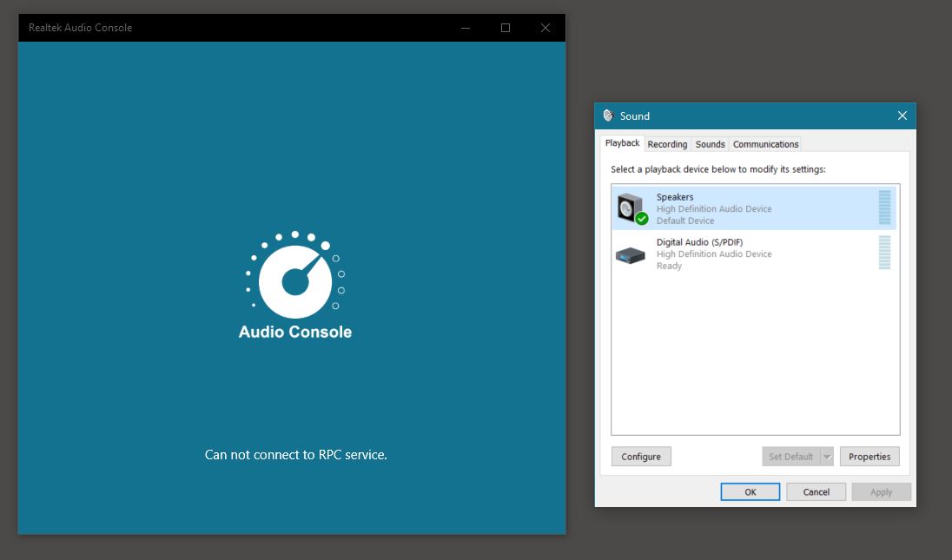Click the 'Audio Console' logo caption

click(x=295, y=332)
